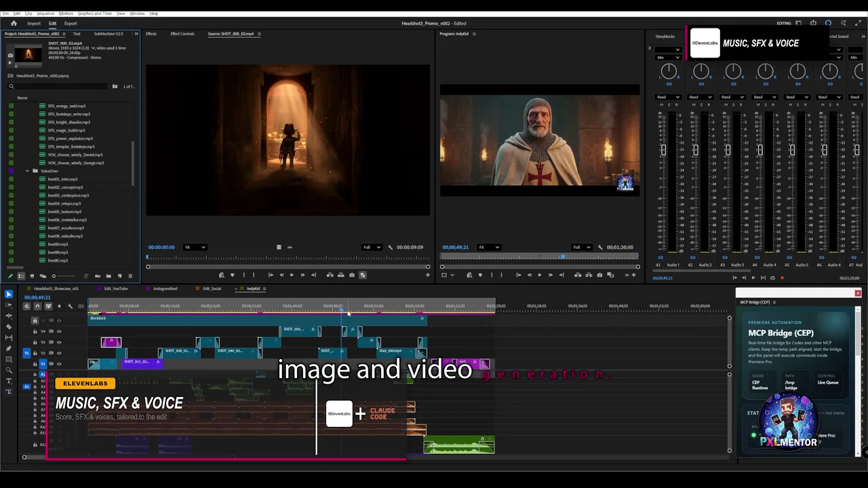868x488 pixels.
Task: Adjust Audio 1 pan knob
Action: tap(669, 70)
